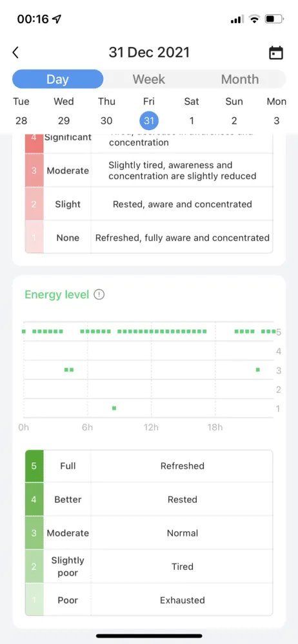Select Tuesday 28 in the date strip

point(21,111)
